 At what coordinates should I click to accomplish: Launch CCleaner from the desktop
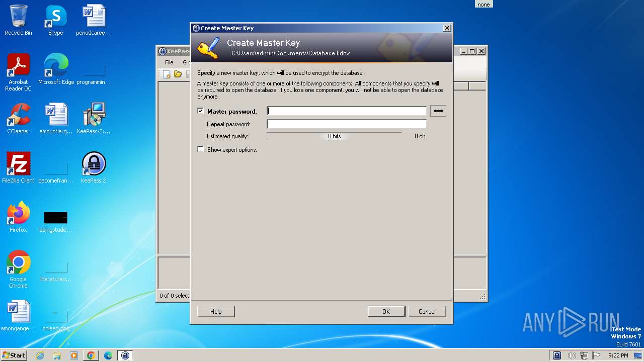pyautogui.click(x=18, y=119)
